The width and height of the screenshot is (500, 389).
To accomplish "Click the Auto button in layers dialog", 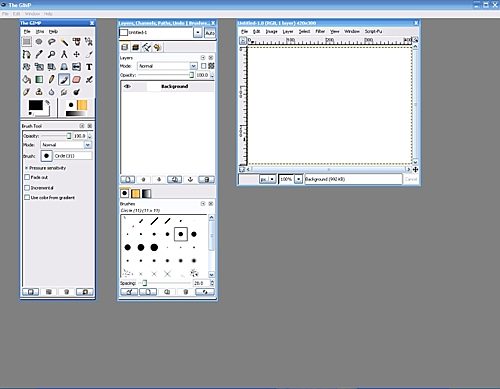I will click(x=210, y=33).
